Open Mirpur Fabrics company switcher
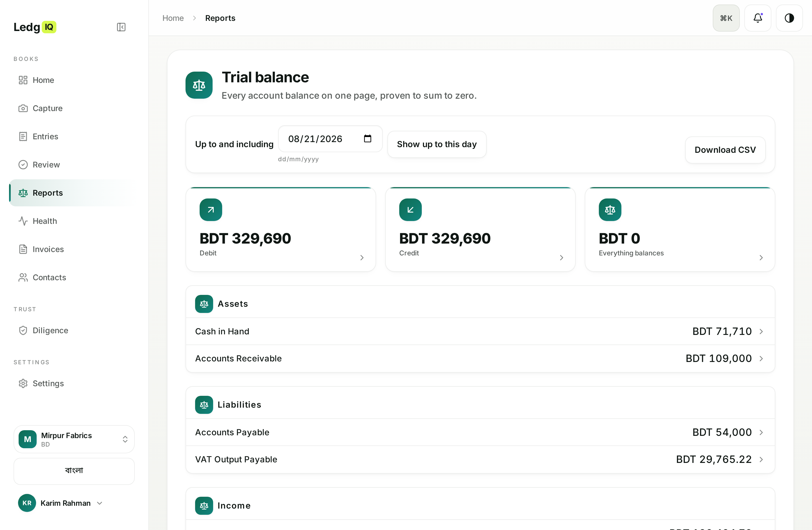Viewport: 812px width, 530px height. pos(74,439)
